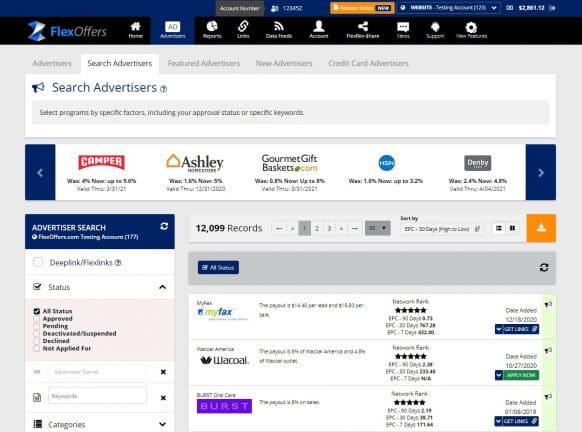
Task: Click the Keywords input field
Action: (97, 396)
